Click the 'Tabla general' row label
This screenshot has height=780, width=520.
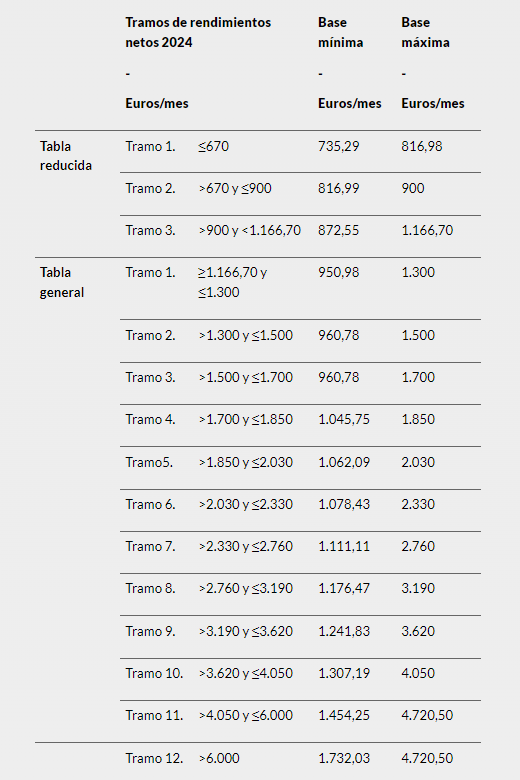pyautogui.click(x=62, y=282)
